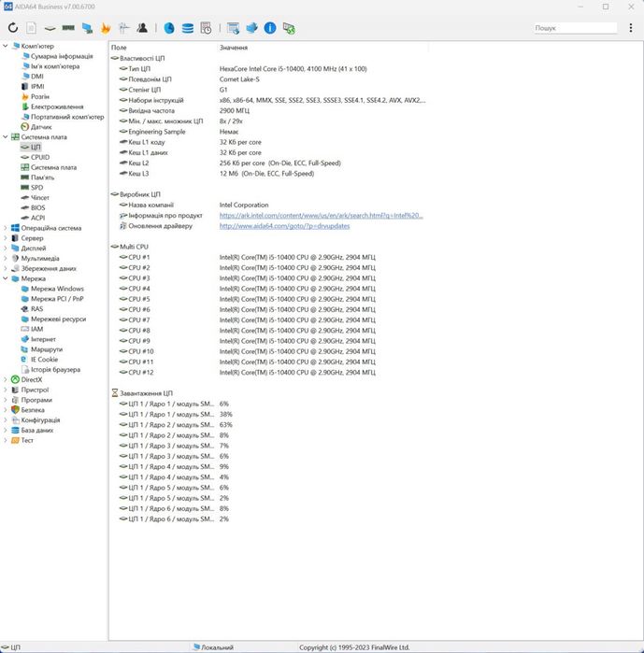Click the blue cube toolbar icon
Screen dimensions: 644x653
coord(251,28)
